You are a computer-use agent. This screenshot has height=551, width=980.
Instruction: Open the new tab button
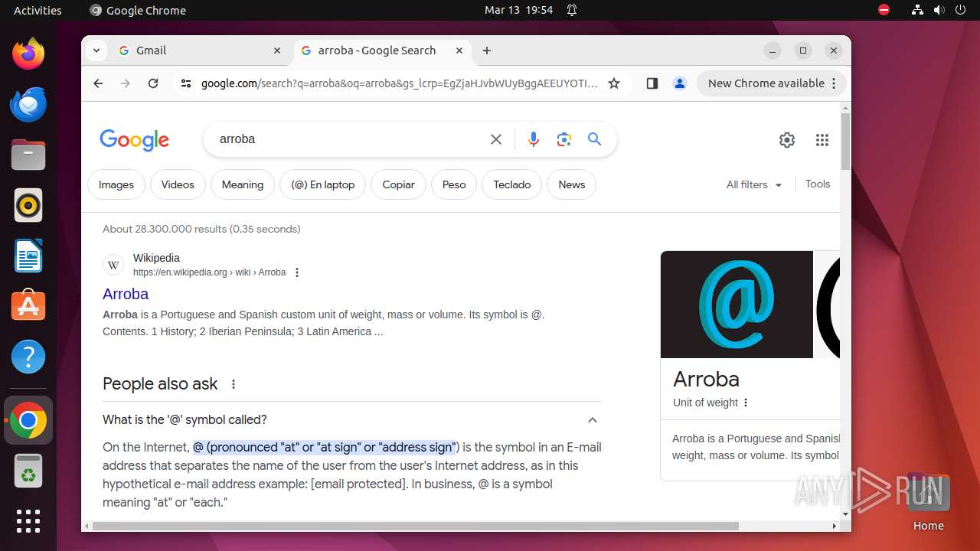487,51
